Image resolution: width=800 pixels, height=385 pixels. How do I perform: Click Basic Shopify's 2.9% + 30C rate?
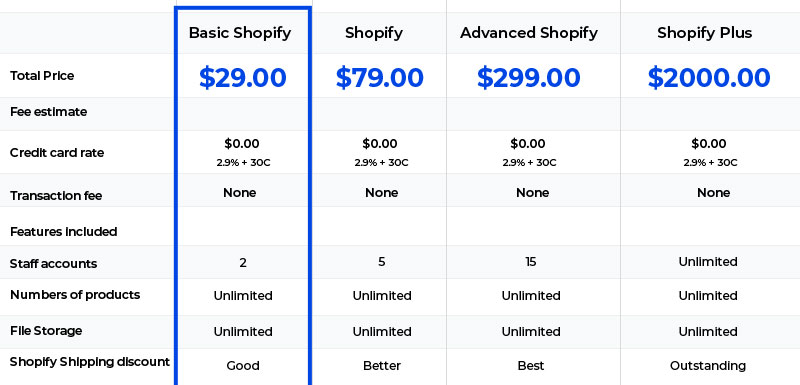pos(243,163)
